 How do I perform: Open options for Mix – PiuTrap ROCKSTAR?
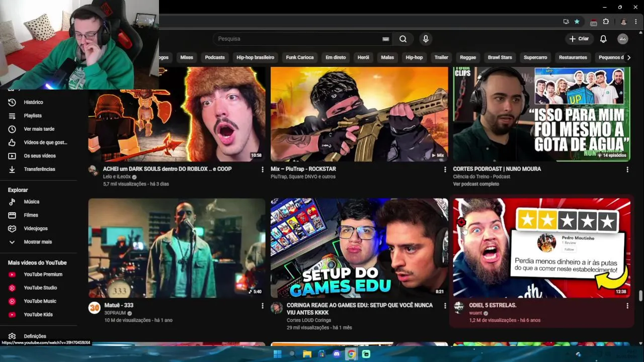tap(445, 169)
